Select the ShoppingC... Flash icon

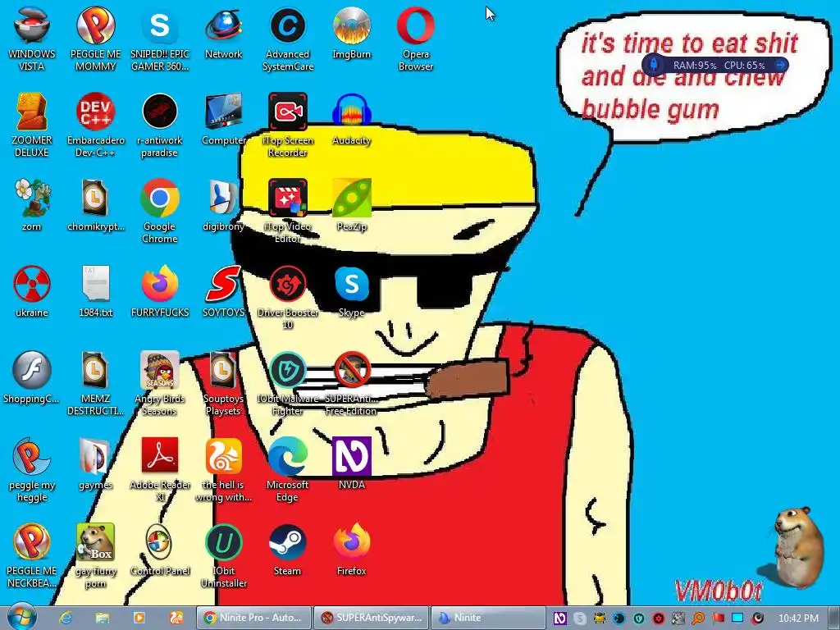point(32,377)
